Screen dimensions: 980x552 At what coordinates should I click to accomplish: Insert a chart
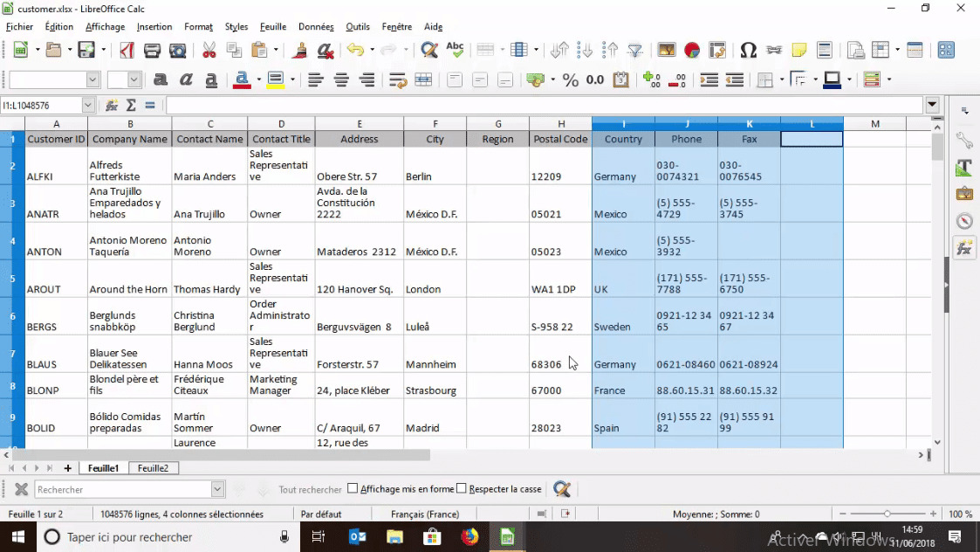click(692, 50)
